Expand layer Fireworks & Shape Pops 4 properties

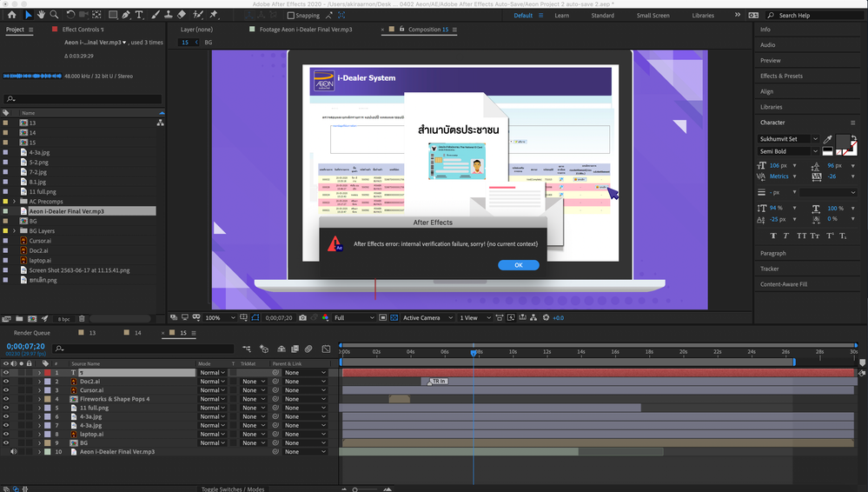coord(39,399)
